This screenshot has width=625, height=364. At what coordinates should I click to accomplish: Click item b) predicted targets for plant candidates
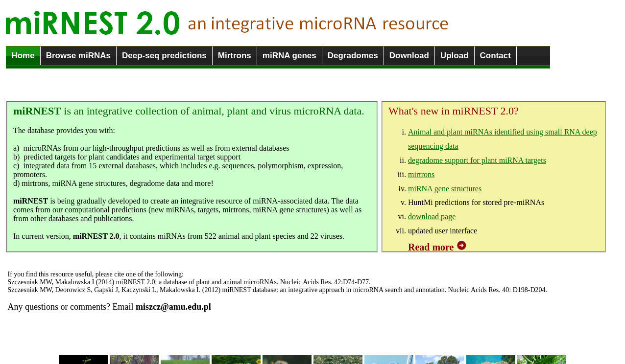pyautogui.click(x=127, y=157)
